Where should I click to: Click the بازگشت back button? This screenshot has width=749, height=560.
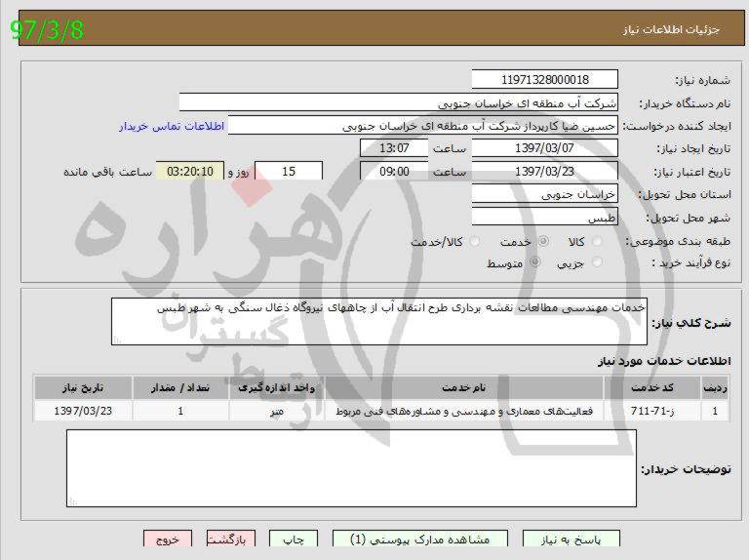click(x=231, y=540)
